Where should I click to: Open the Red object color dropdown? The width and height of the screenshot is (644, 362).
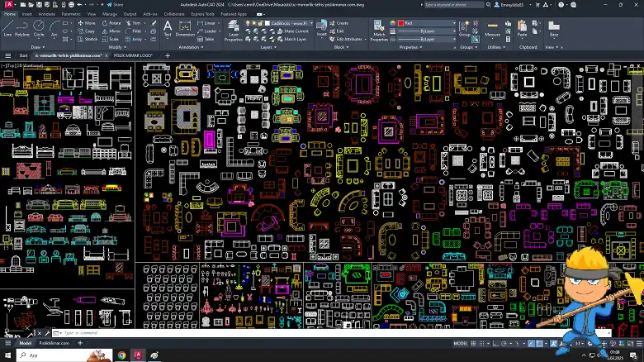point(425,23)
